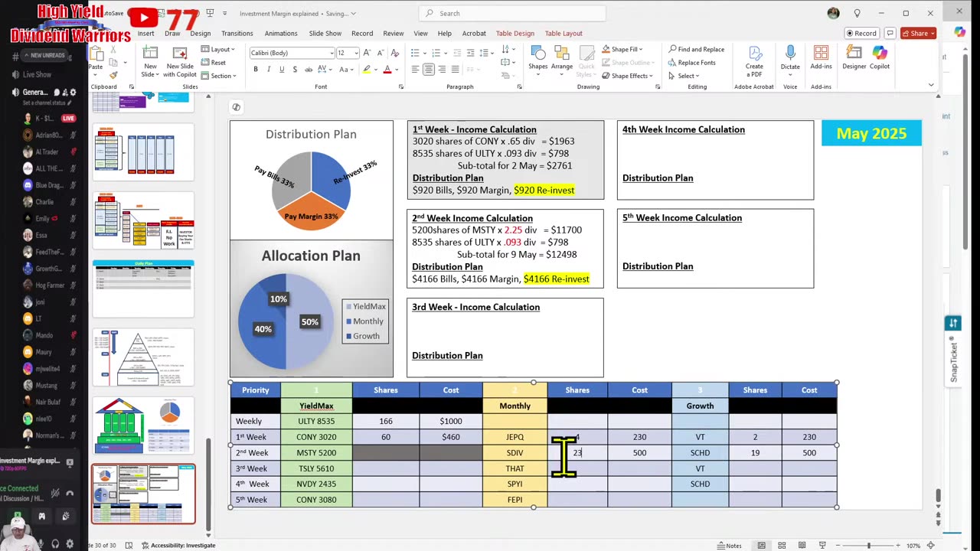Open Copilot from the ribbon
Viewport: 980px width, 551px height.
(x=880, y=58)
